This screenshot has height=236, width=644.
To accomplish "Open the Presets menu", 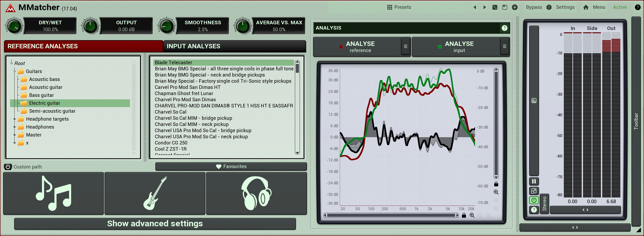I will (x=399, y=7).
